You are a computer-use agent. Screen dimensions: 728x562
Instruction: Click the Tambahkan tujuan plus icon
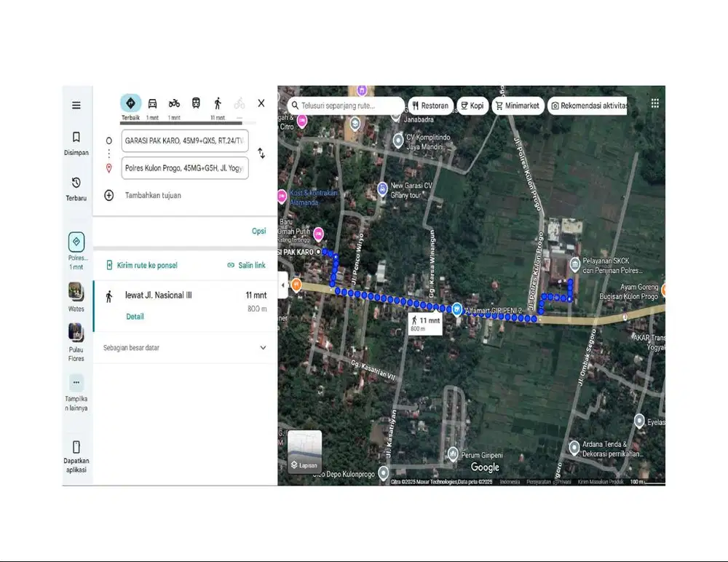[109, 195]
